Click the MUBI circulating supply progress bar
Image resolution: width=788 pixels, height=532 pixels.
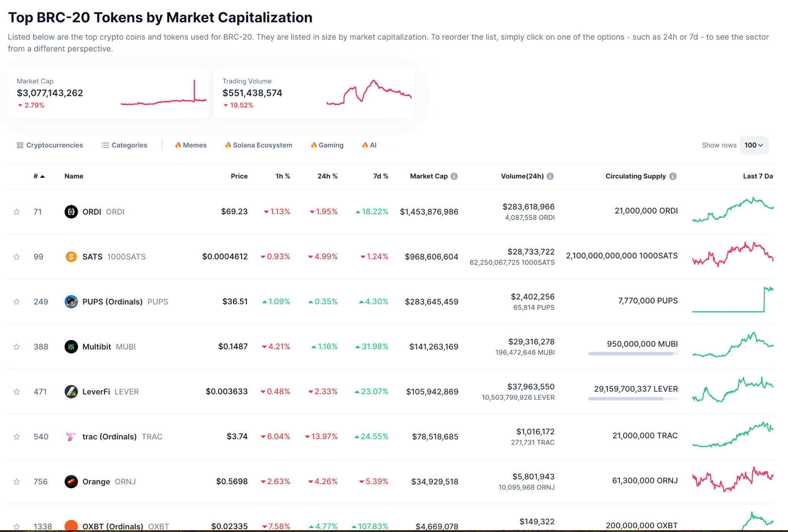coord(633,354)
